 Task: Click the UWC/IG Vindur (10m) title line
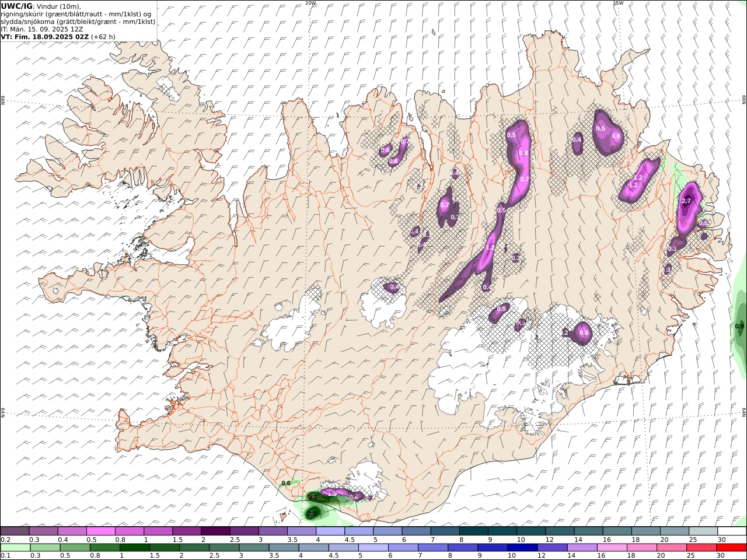(41, 6)
